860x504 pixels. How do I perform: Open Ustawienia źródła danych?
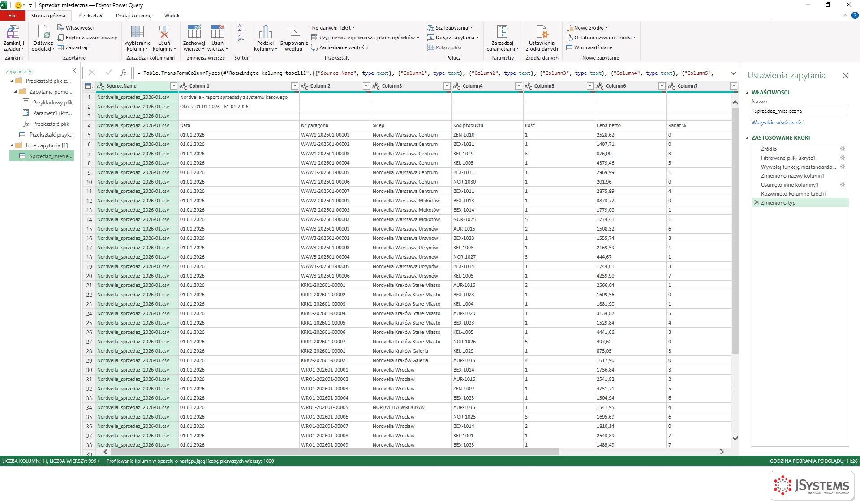[x=542, y=38]
